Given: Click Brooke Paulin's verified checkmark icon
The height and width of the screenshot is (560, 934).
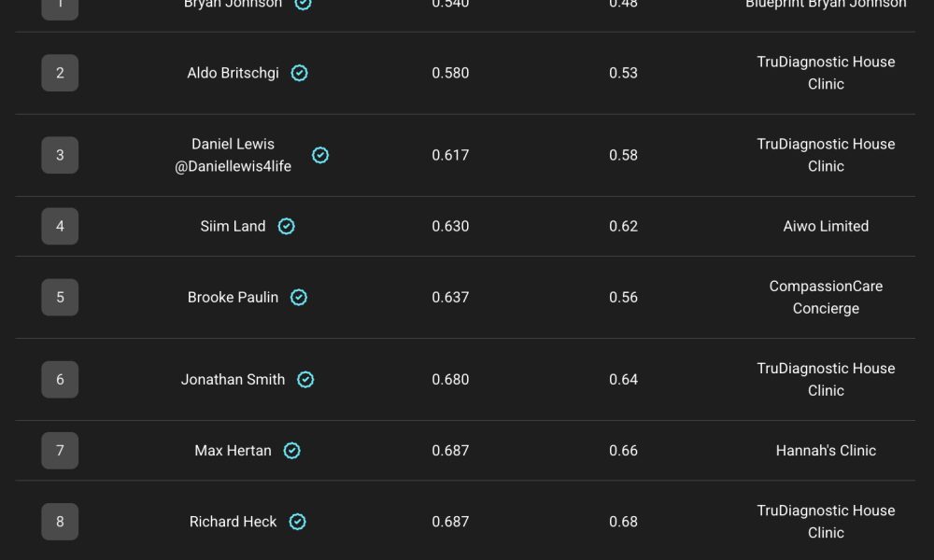Looking at the screenshot, I should click(x=299, y=297).
